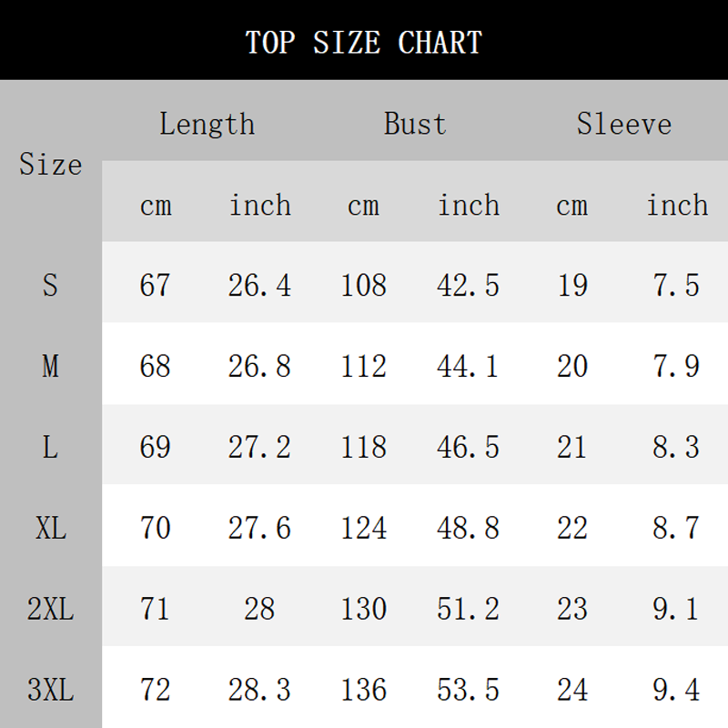Viewport: 728px width, 728px height.
Task: Click the 9.4 inch sleeve value
Action: 676,690
